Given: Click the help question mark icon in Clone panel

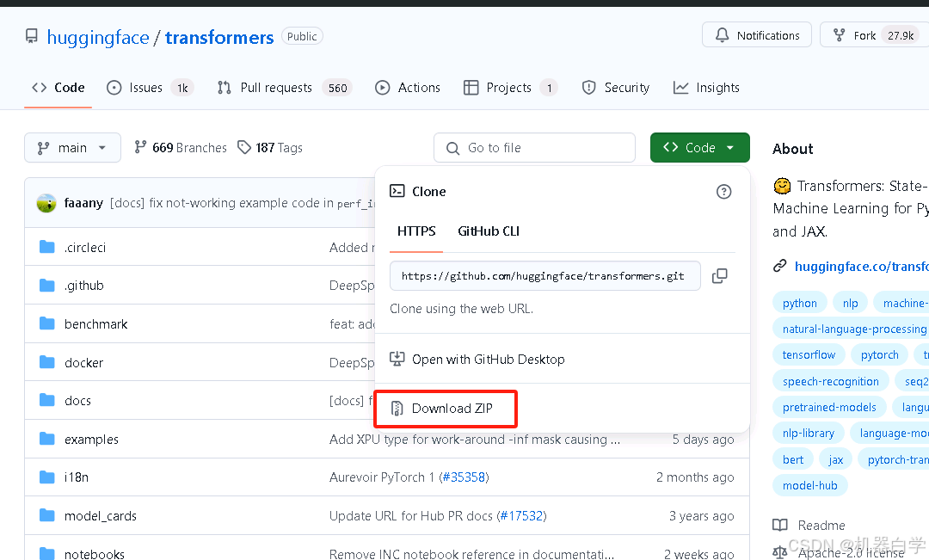Looking at the screenshot, I should [723, 192].
